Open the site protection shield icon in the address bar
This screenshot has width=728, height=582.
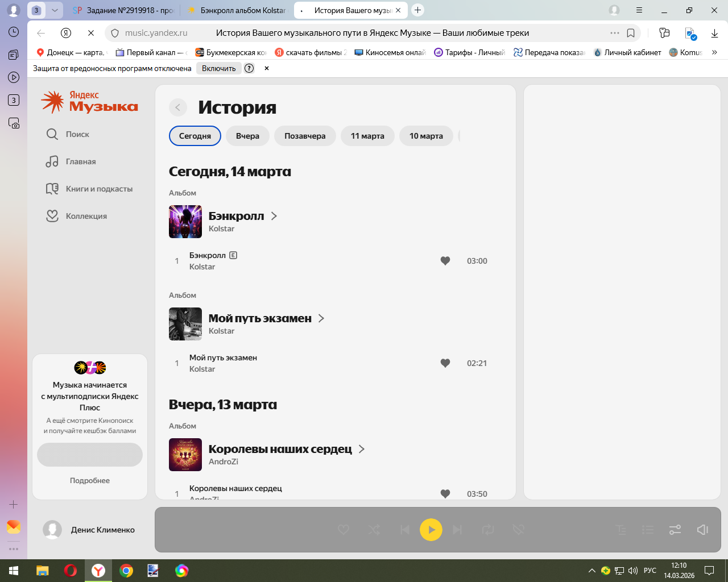pyautogui.click(x=114, y=33)
